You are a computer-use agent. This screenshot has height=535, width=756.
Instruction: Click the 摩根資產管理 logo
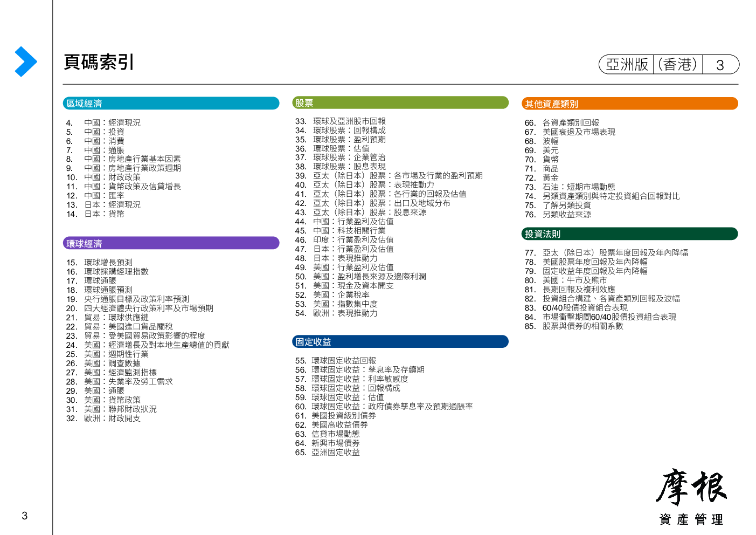click(691, 497)
